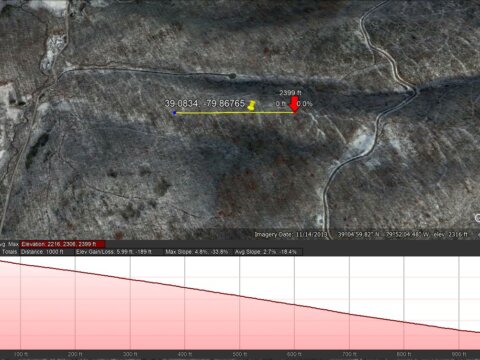This screenshot has width=480, height=360.
Task: Open the 39.0834, -79.86765 placemark label
Action: click(x=205, y=103)
